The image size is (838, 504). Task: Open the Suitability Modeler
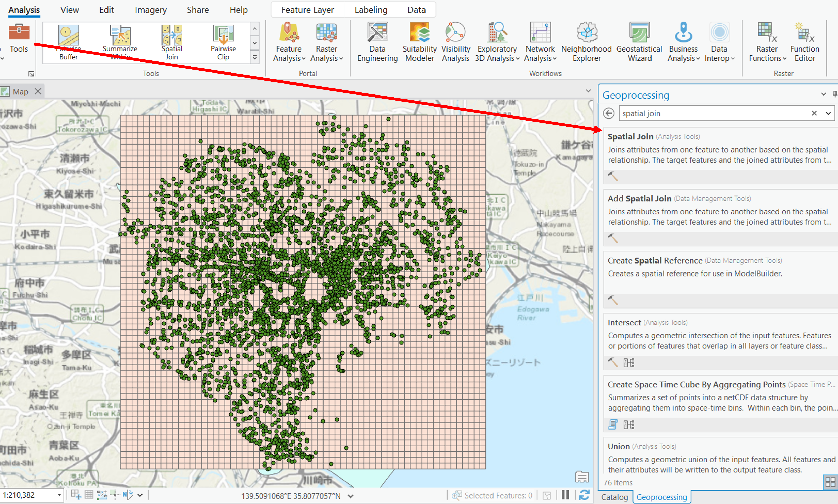tap(419, 42)
